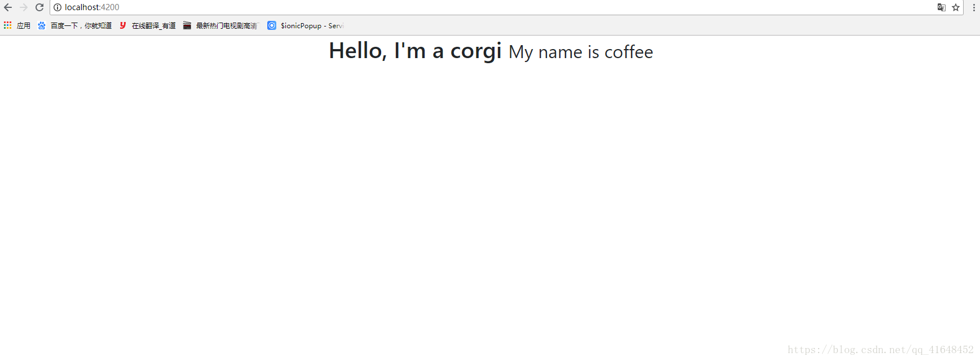The width and height of the screenshot is (980, 361).
Task: Open the apps grid shortcut icon
Action: coord(7,25)
